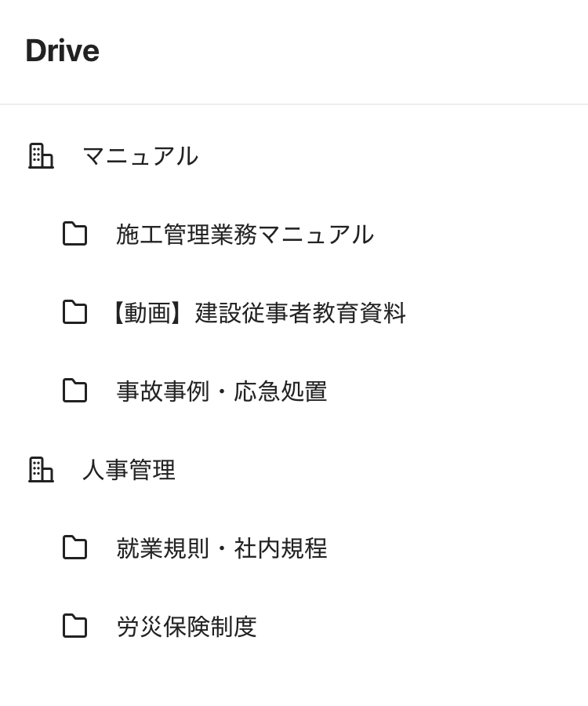
Task: Click the Drive heading
Action: tap(62, 51)
